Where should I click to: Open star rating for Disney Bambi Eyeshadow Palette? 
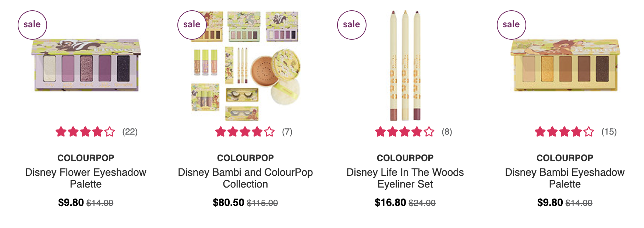coord(565,132)
